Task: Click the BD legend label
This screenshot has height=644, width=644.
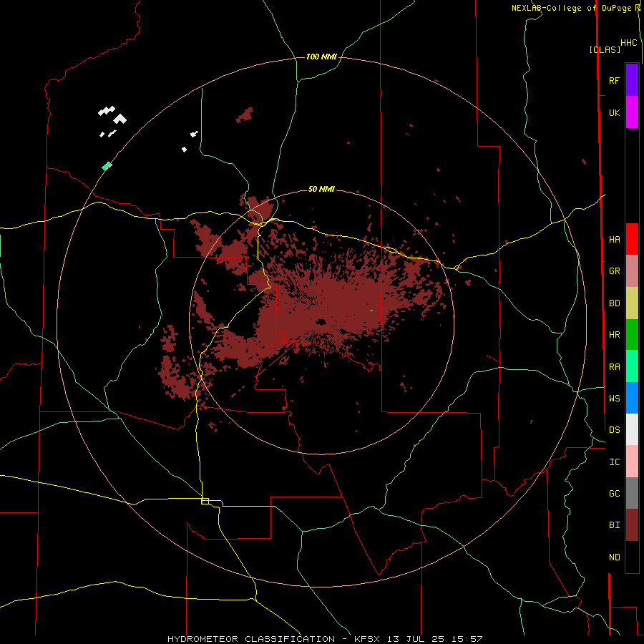Action: [x=614, y=303]
